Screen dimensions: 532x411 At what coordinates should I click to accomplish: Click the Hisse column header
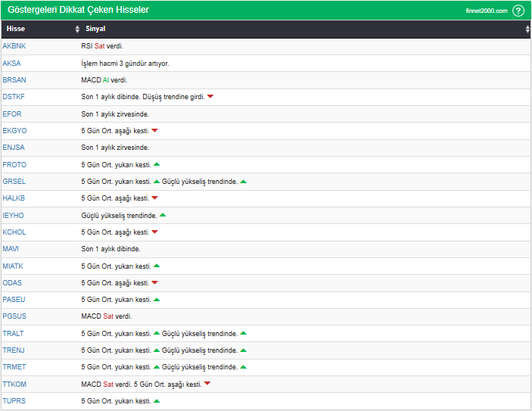point(16,29)
